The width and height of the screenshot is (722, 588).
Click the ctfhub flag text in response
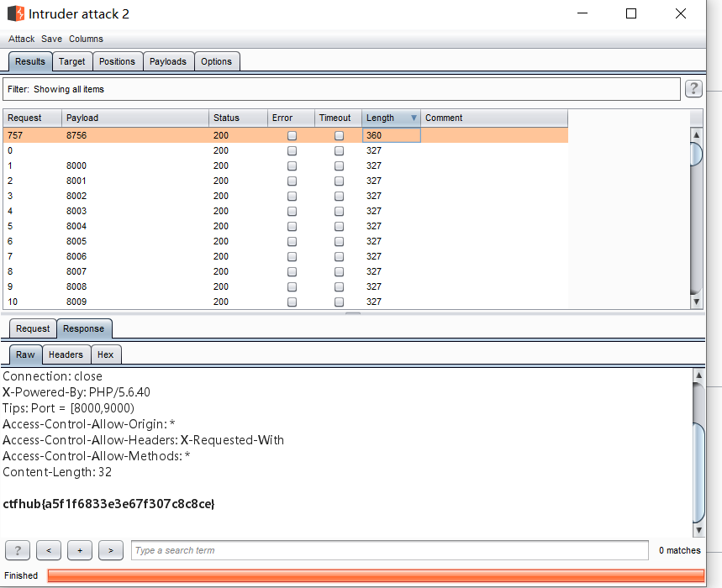pyautogui.click(x=108, y=504)
